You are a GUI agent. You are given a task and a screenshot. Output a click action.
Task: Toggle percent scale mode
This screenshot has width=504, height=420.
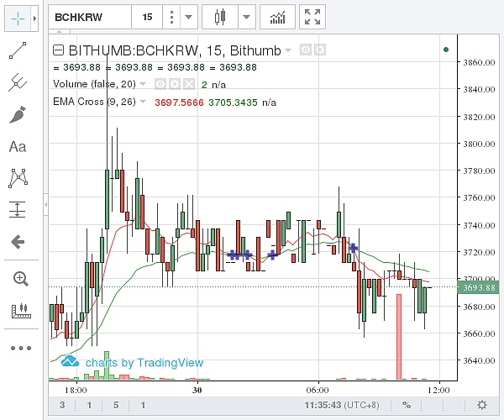tap(407, 405)
